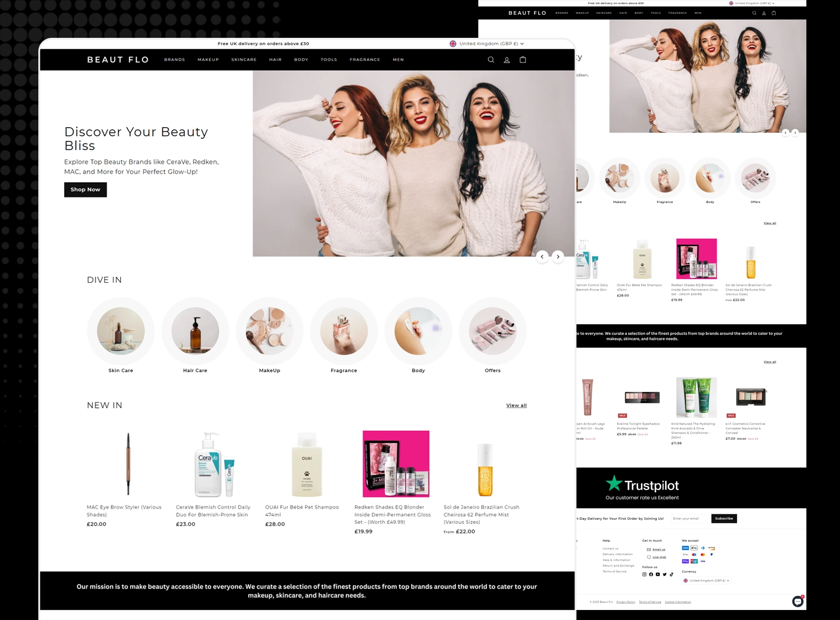Click the envelope icon beside Email us
840x620 pixels.
point(649,550)
